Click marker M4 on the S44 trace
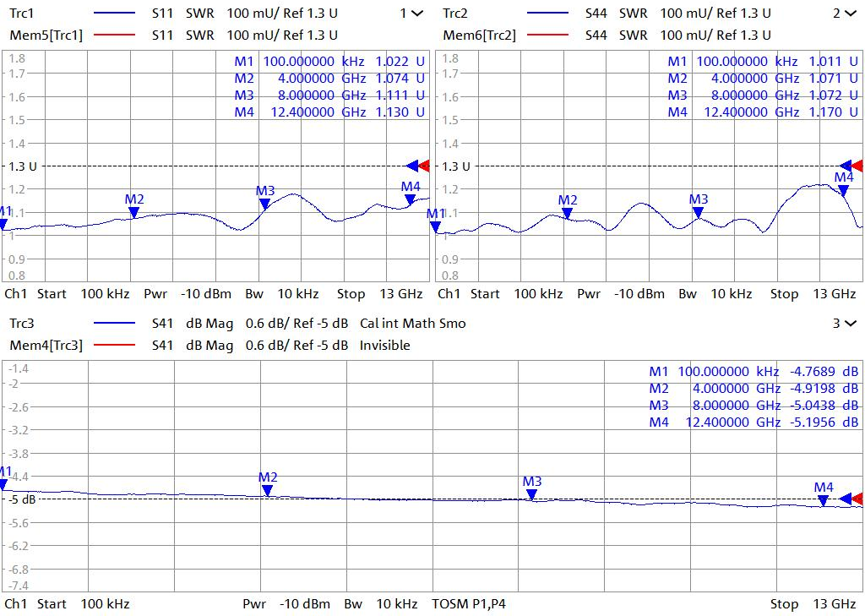Image resolution: width=865 pixels, height=616 pixels. (843, 190)
